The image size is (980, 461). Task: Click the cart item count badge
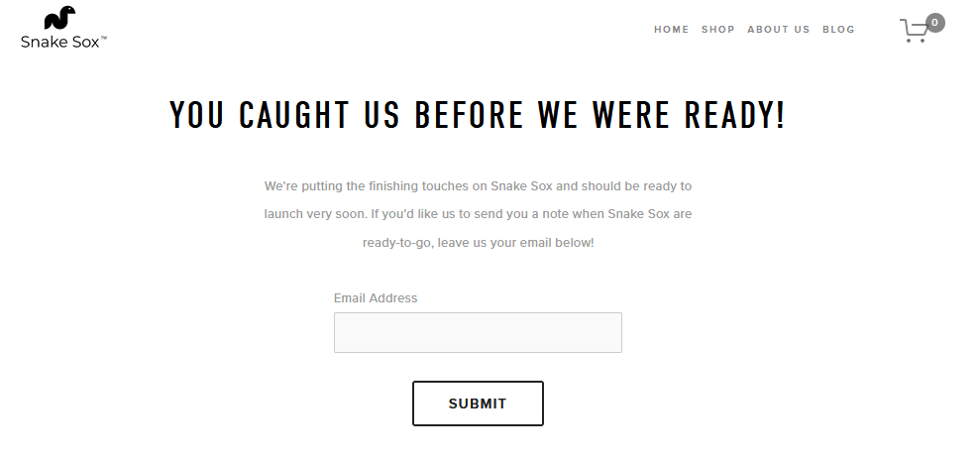click(x=934, y=22)
